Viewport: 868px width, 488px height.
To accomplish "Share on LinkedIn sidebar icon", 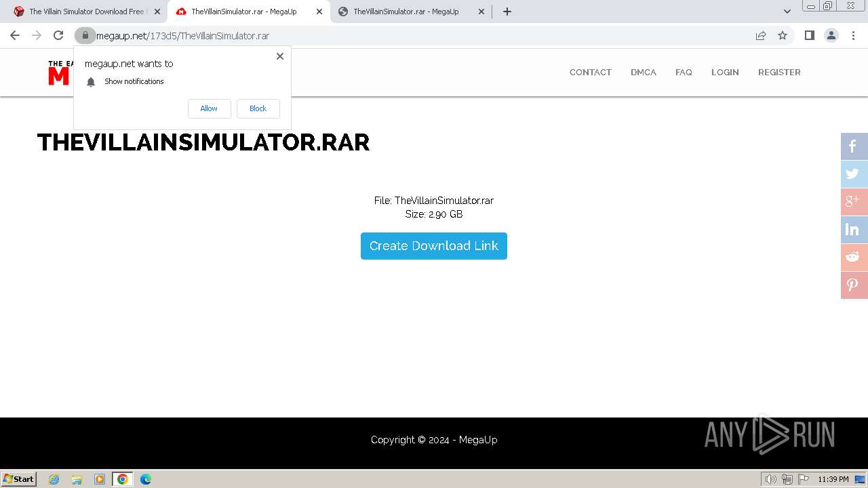I will [853, 230].
